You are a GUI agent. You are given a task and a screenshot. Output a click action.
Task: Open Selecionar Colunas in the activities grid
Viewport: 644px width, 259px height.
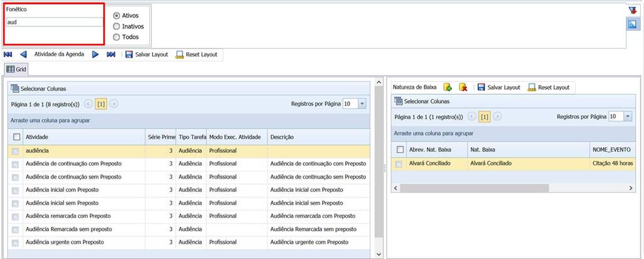pos(38,89)
